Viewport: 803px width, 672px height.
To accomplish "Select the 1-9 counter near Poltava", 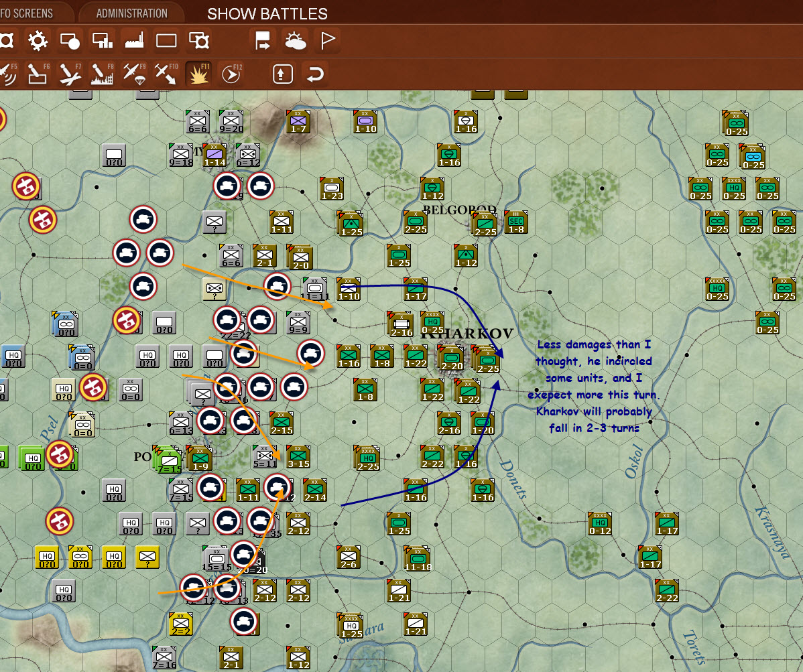I will coord(200,458).
